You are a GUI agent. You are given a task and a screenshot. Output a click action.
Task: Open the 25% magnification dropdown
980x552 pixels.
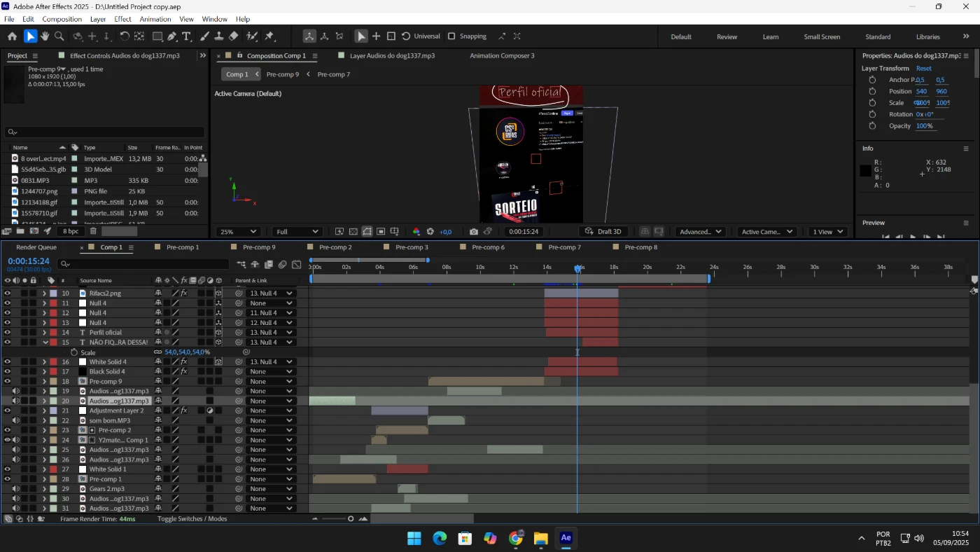238,232
